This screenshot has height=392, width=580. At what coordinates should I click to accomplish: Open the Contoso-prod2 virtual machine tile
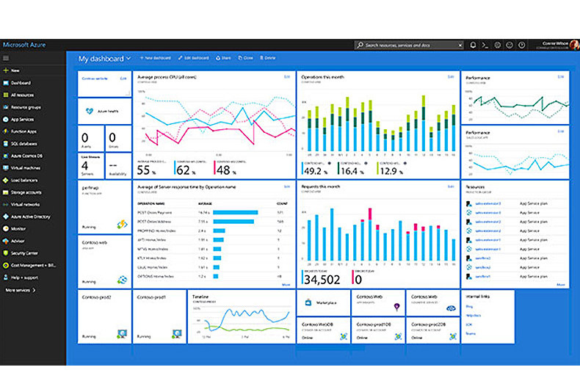(105, 317)
